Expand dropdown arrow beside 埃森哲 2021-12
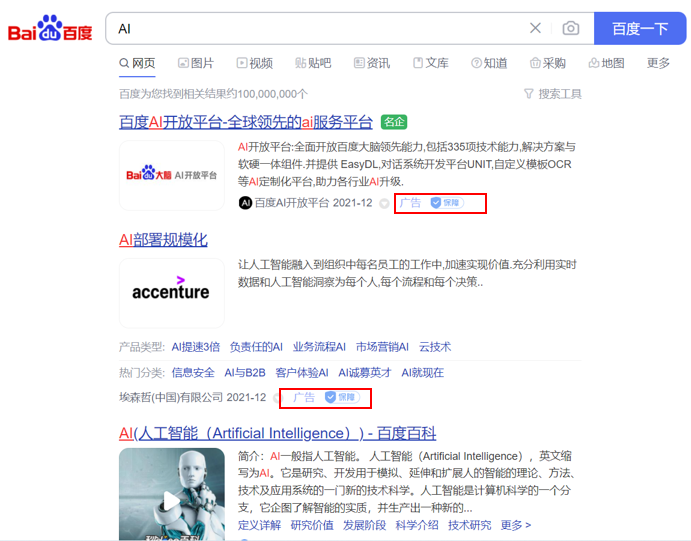 coord(277,398)
